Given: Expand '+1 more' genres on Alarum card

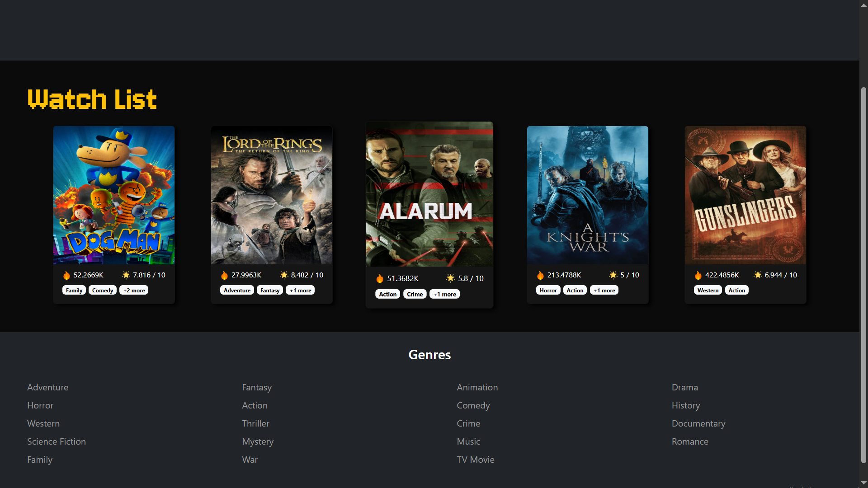Looking at the screenshot, I should coord(444,294).
